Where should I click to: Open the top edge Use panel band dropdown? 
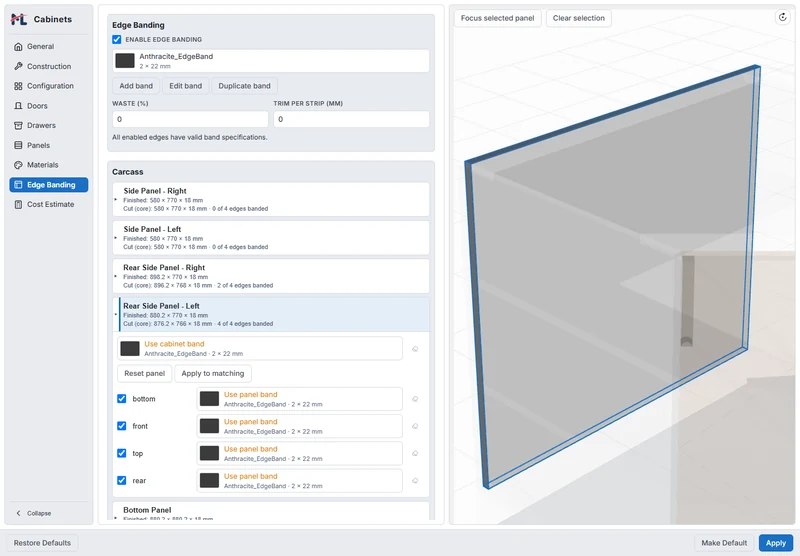point(299,453)
